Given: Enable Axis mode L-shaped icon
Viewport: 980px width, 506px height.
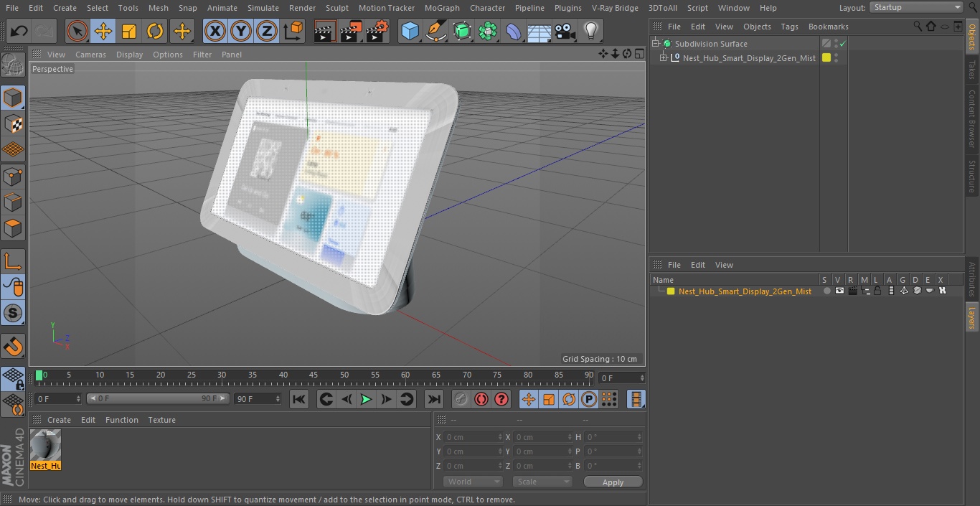Looking at the screenshot, I should pyautogui.click(x=13, y=261).
